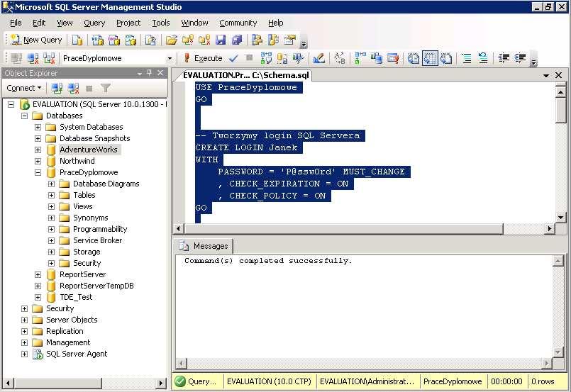Screen dimensions: 571x392
Task: Open the Query menu
Action: (x=94, y=23)
